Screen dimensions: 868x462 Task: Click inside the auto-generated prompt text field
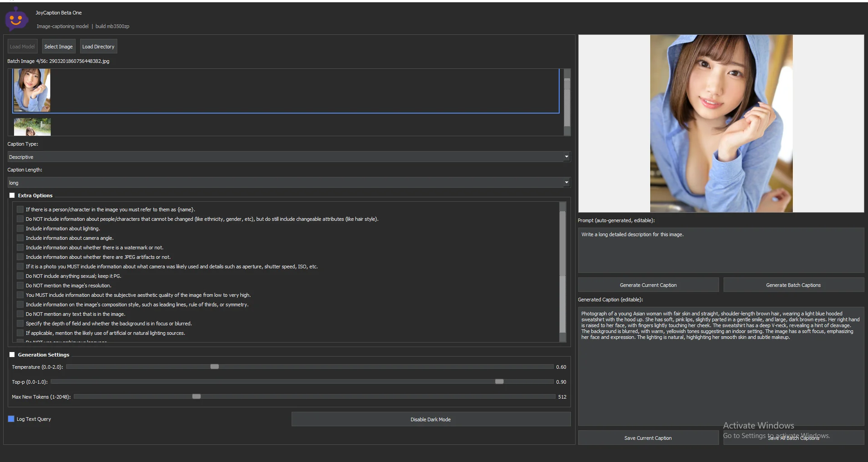[721, 250]
